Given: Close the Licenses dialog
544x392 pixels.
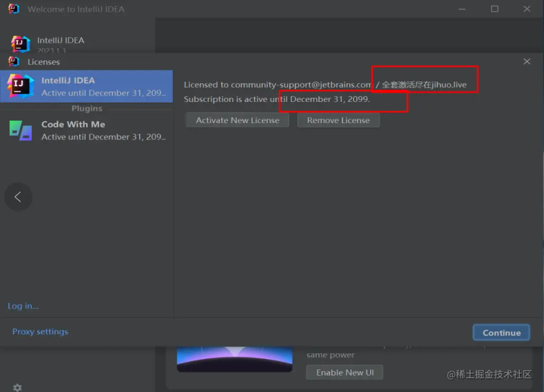Looking at the screenshot, I should pos(527,61).
